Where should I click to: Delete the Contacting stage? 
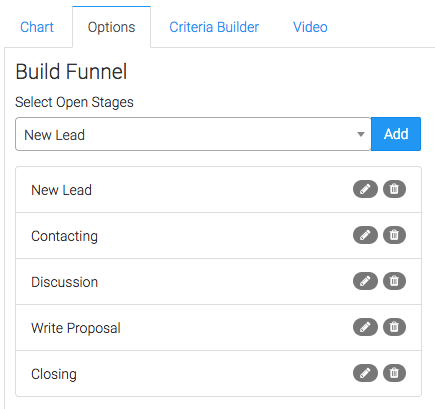pos(394,235)
